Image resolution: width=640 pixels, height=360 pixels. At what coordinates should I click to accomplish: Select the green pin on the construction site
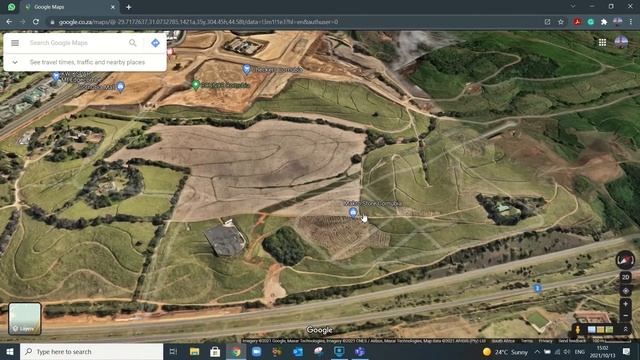click(x=196, y=85)
